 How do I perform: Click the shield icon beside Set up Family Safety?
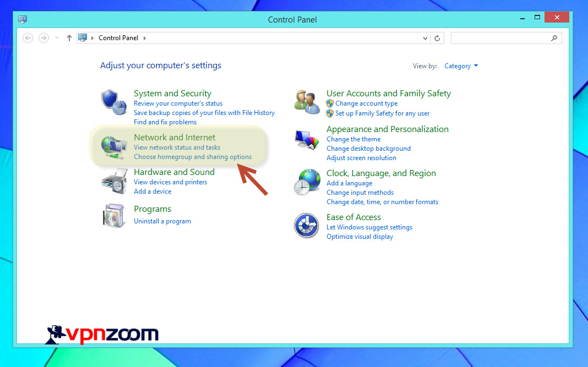(330, 113)
